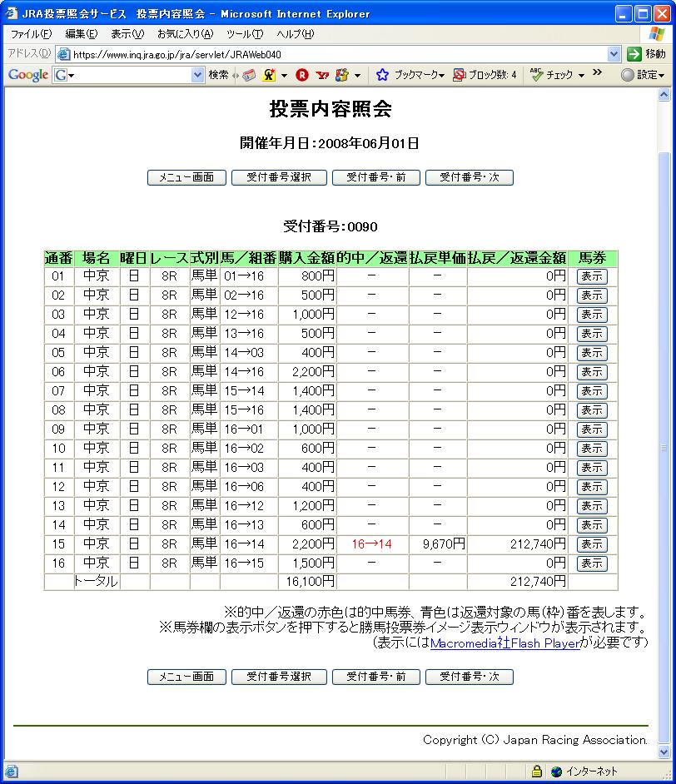This screenshot has height=784, width=676.
Task: Click 表示 button for row 05 (14→03)
Action: (592, 353)
